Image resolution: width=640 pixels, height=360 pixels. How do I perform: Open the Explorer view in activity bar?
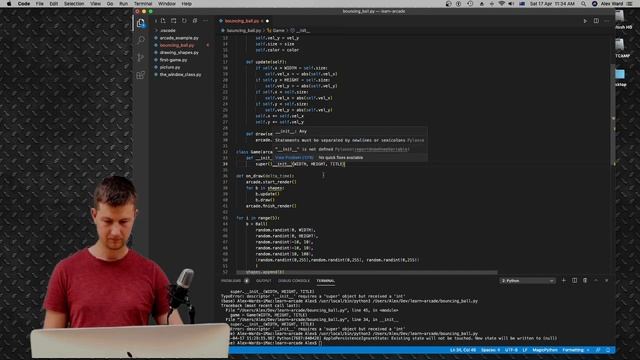click(141, 23)
